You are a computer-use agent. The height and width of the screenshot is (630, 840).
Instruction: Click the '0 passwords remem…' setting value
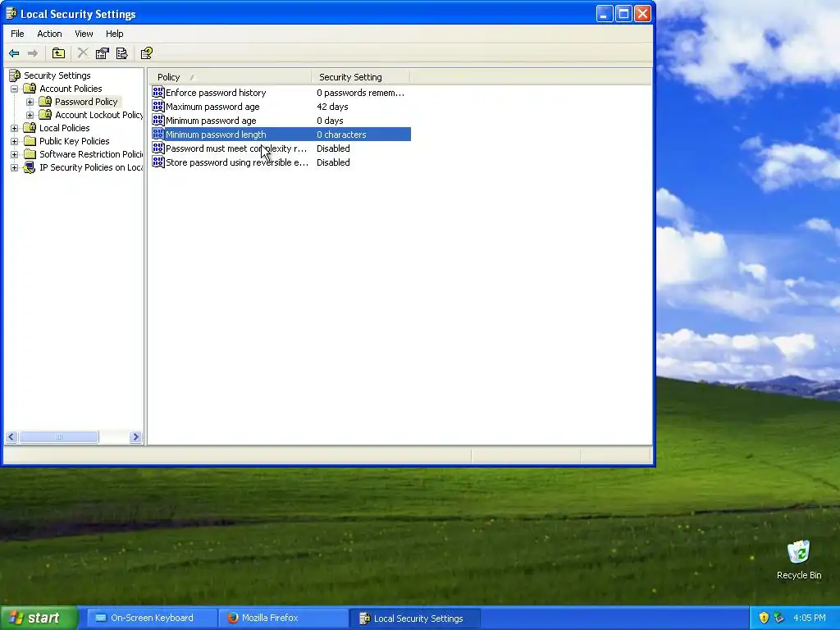point(360,93)
